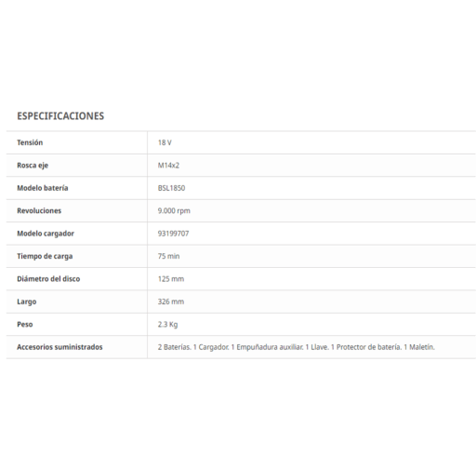Screen dimensions: 476x469
Task: Select the Rosca eje row label
Action: [33, 166]
